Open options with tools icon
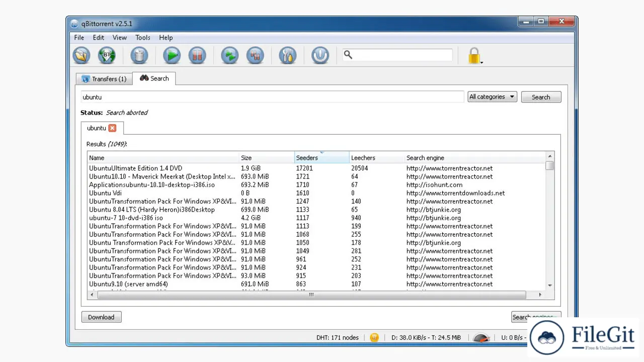Screen dimensions: 644x362 288,55
